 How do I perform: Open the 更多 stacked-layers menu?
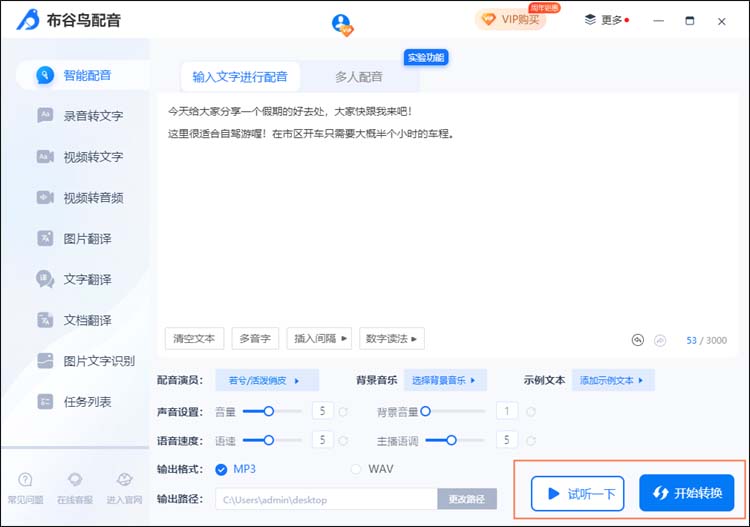point(606,20)
